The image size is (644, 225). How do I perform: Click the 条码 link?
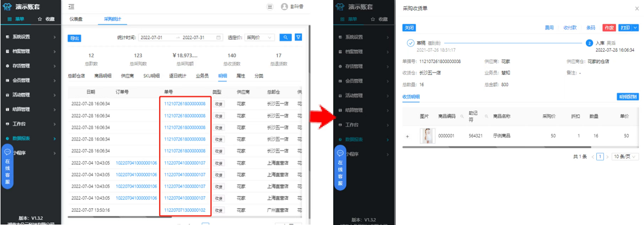click(x=591, y=27)
